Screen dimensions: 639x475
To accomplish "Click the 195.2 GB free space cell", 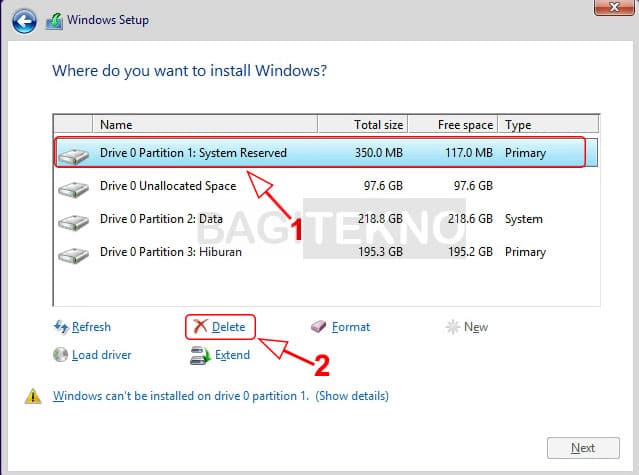I will [470, 252].
